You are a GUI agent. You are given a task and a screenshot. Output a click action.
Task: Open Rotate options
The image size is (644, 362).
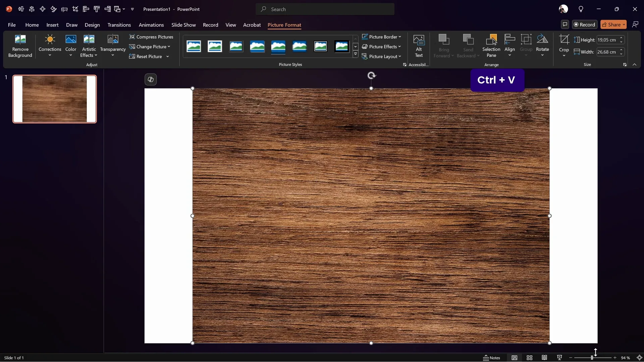[x=542, y=46]
